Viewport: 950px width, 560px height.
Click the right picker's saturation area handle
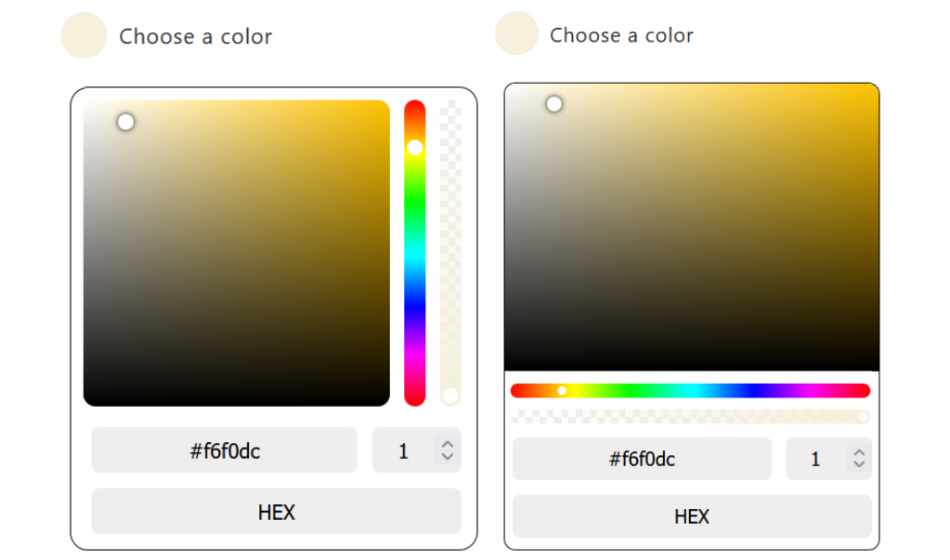click(x=554, y=104)
